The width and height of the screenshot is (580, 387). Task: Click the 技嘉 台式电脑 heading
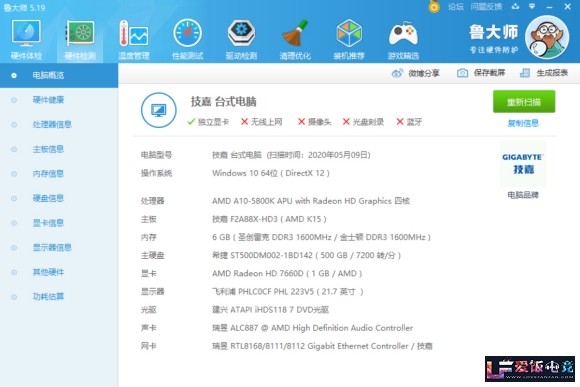223,101
